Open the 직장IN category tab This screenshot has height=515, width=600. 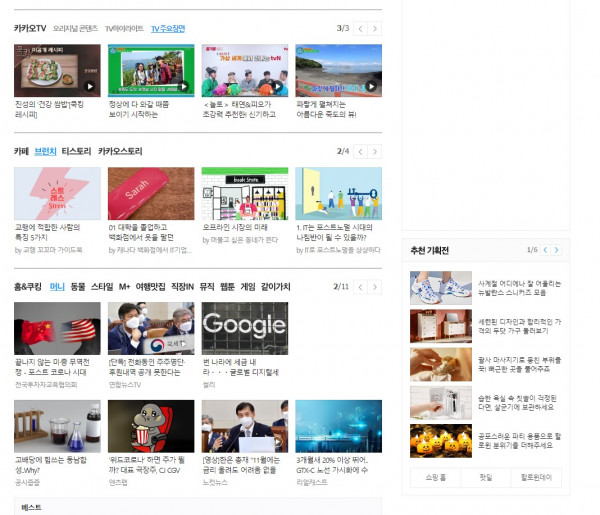[183, 287]
